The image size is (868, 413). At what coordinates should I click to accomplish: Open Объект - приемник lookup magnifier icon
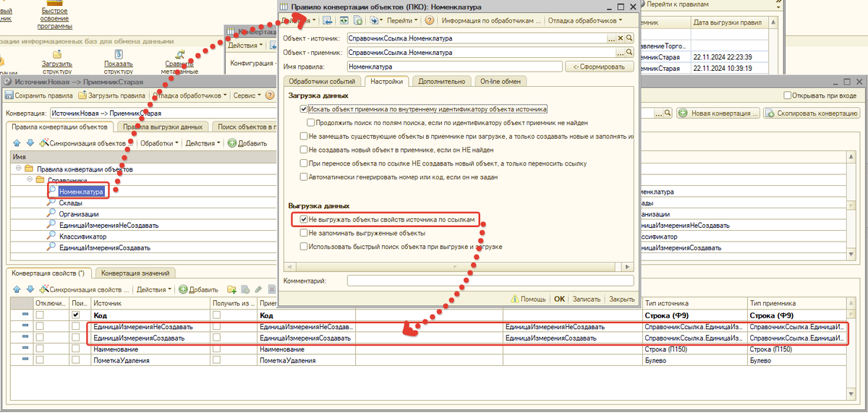(629, 52)
